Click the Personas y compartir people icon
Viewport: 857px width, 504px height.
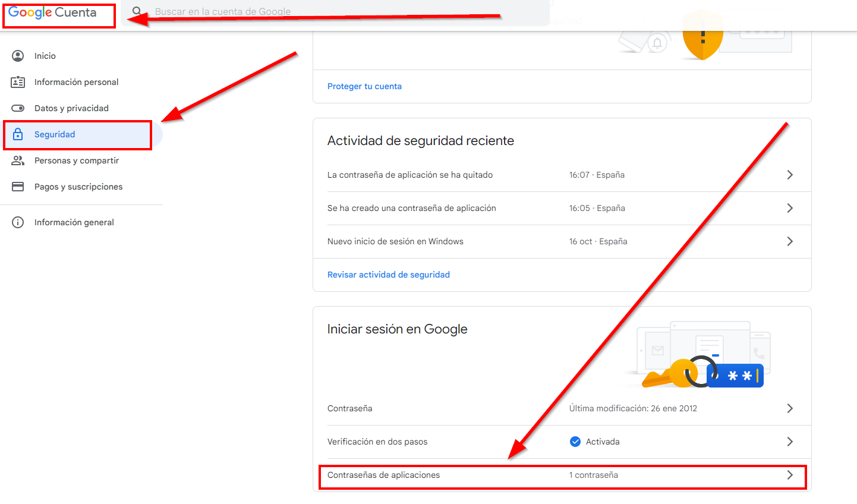(x=18, y=160)
